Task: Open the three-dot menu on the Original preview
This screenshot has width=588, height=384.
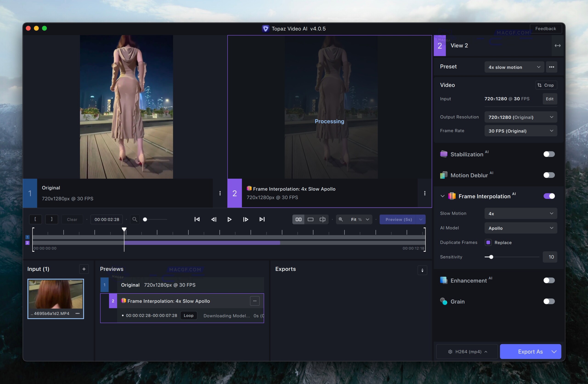Action: point(220,193)
